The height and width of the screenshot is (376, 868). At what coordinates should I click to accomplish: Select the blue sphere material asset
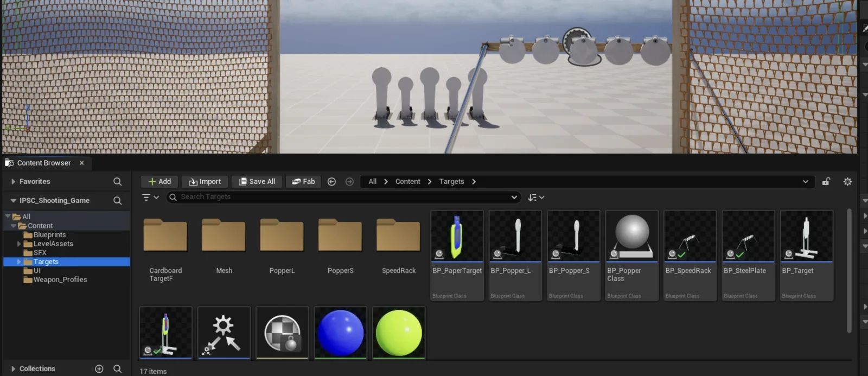(340, 333)
